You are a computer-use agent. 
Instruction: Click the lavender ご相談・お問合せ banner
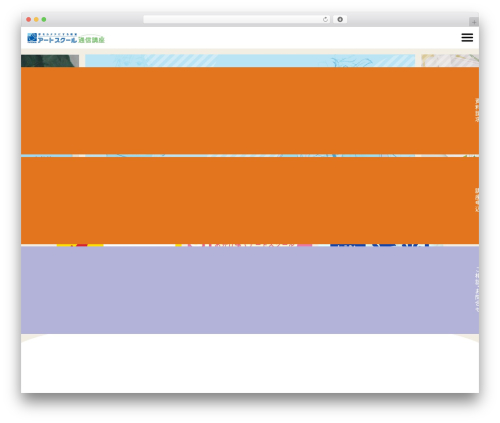(x=250, y=290)
